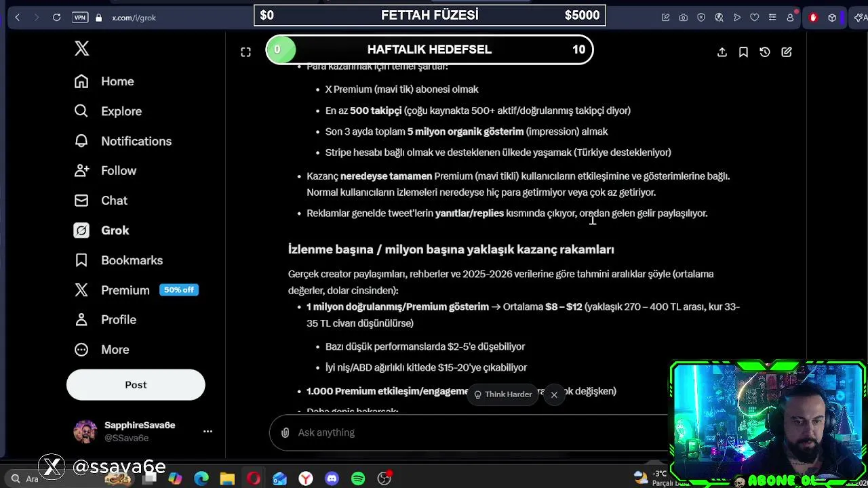The height and width of the screenshot is (488, 868).
Task: Click line 'İyi niş/ABD ağırlıklı kitlede $15-20'ye çıkabiliyor'
Action: point(426,367)
